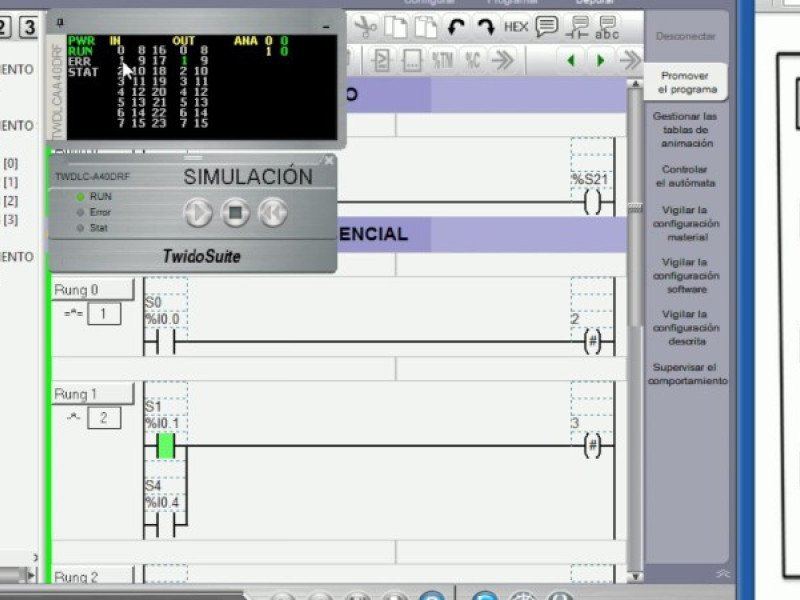Expand the toolbar overflow double-chevron
This screenshot has width=800, height=600.
click(x=504, y=57)
